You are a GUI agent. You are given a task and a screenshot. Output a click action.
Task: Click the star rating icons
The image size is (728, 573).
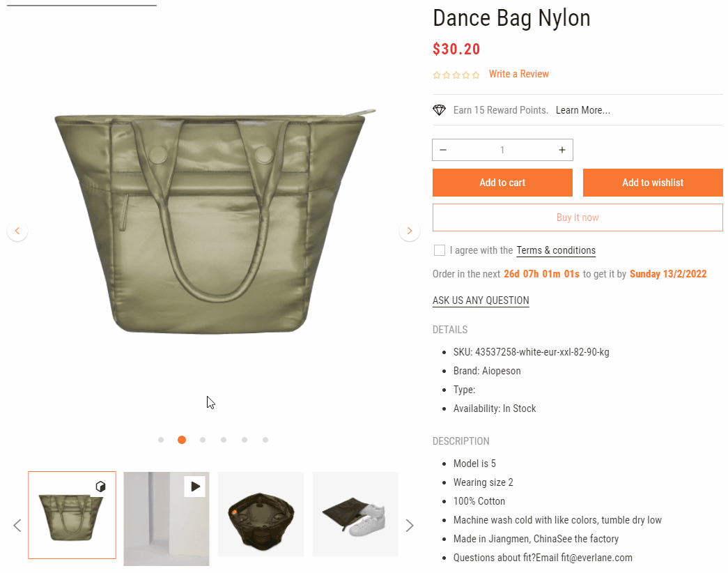pos(456,75)
